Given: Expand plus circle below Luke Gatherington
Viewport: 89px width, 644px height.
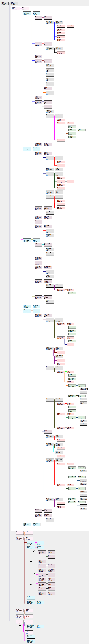Looking at the screenshot, I should click(x=20, y=626).
